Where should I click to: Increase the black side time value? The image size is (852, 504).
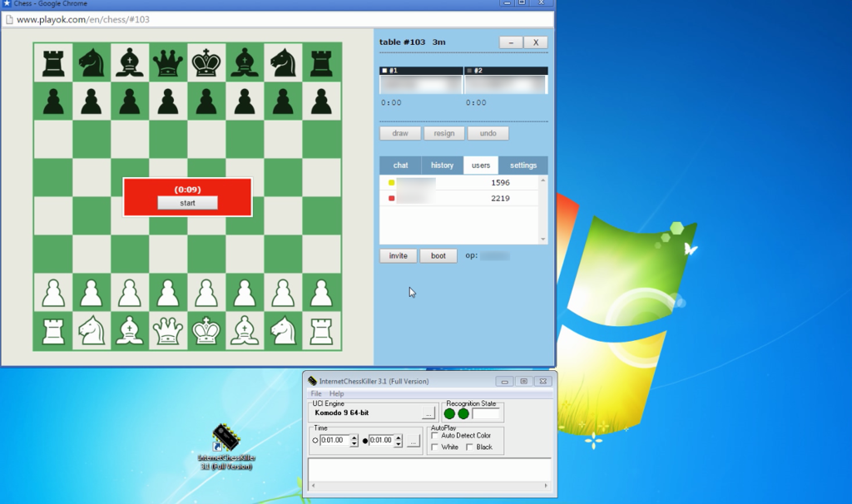(399, 437)
